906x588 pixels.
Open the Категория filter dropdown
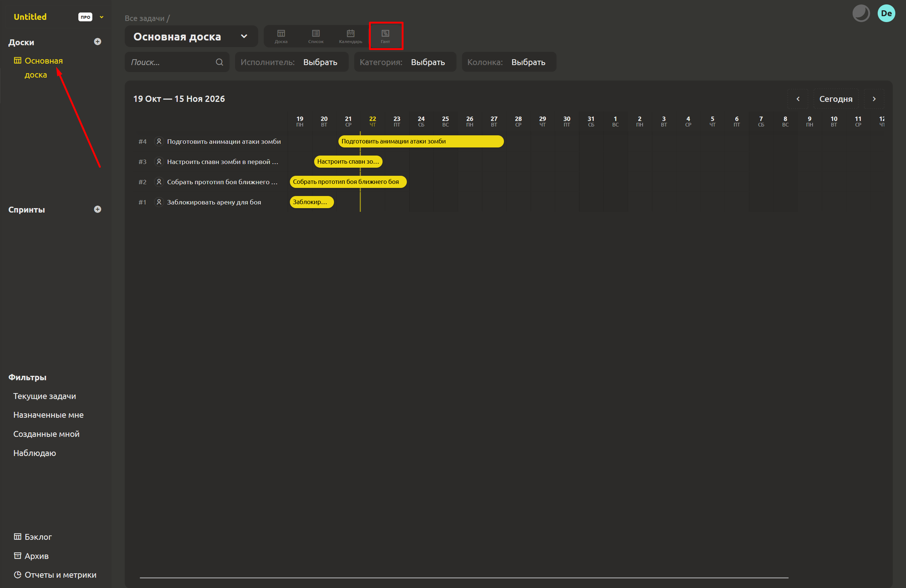[x=405, y=62]
